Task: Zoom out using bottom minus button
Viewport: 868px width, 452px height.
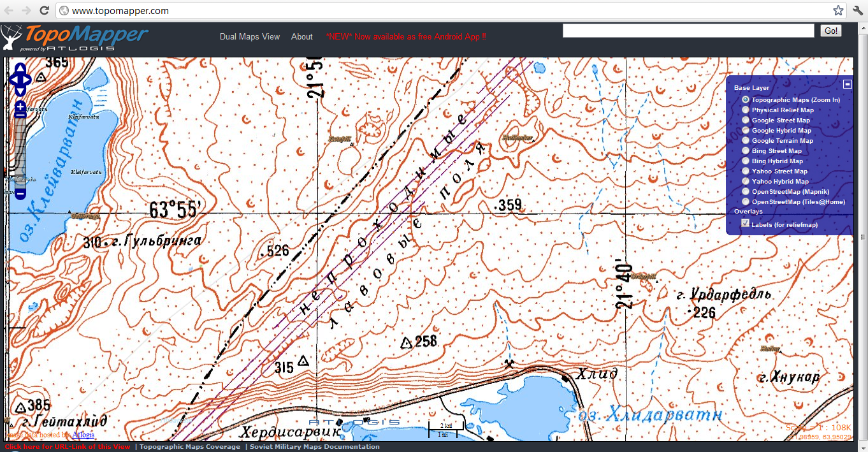Action: click(20, 193)
